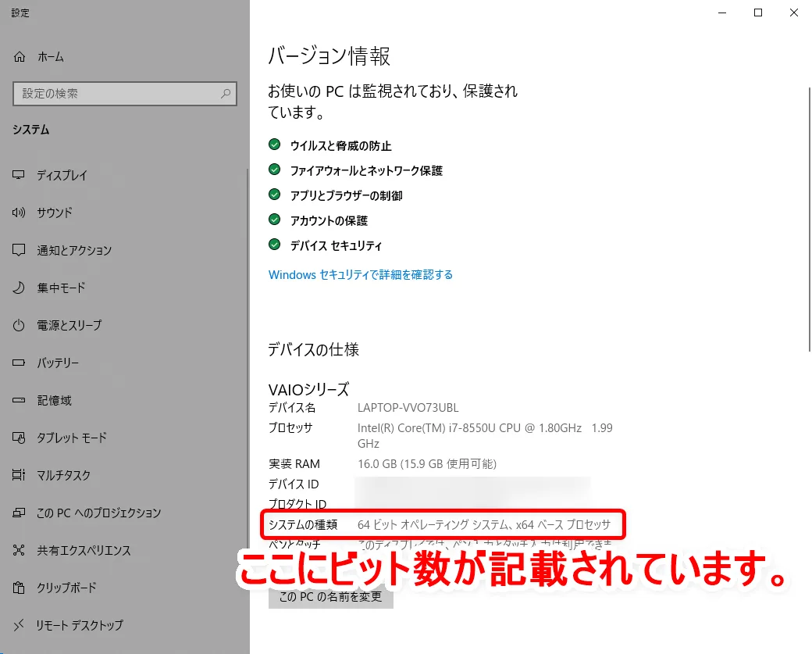Click the デバイスの仕様 section heading
The height and width of the screenshot is (654, 812).
point(313,349)
